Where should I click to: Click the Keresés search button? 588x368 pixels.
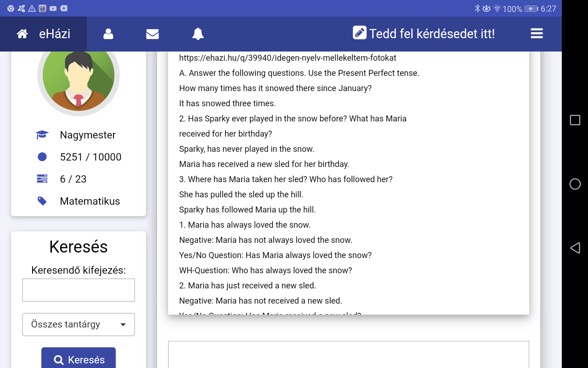point(79,360)
